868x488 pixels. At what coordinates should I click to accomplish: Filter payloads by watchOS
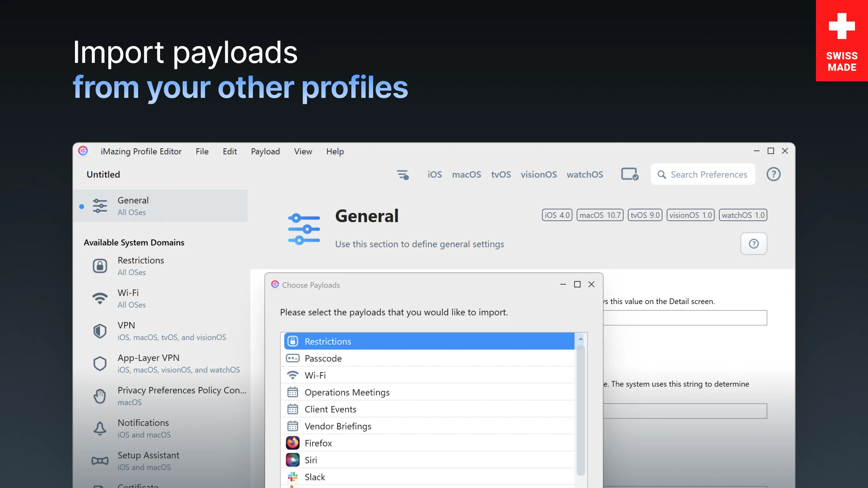[x=585, y=174]
